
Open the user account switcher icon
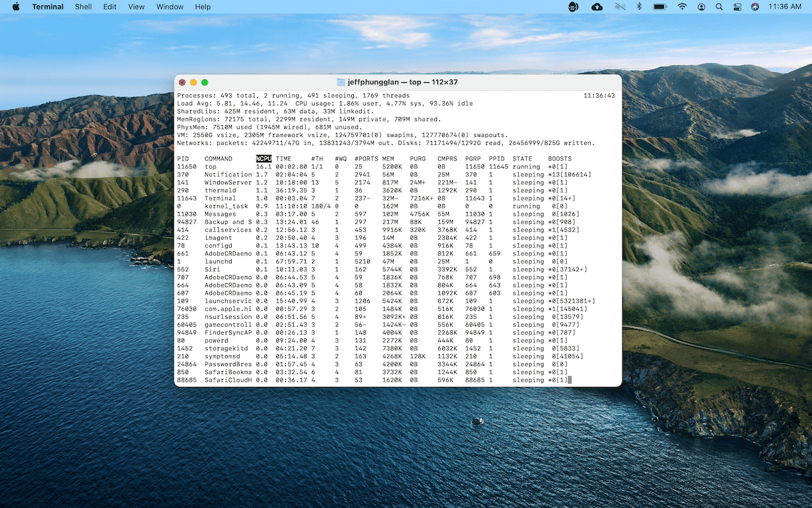(x=701, y=7)
